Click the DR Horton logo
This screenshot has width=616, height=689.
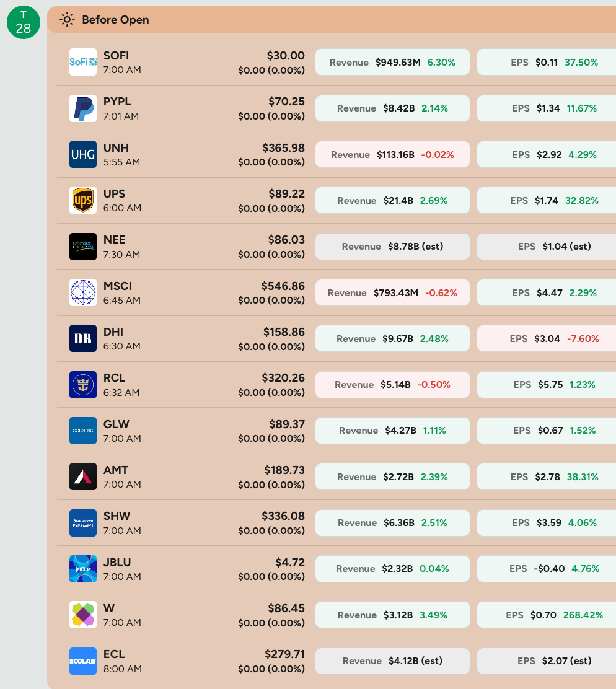point(83,338)
